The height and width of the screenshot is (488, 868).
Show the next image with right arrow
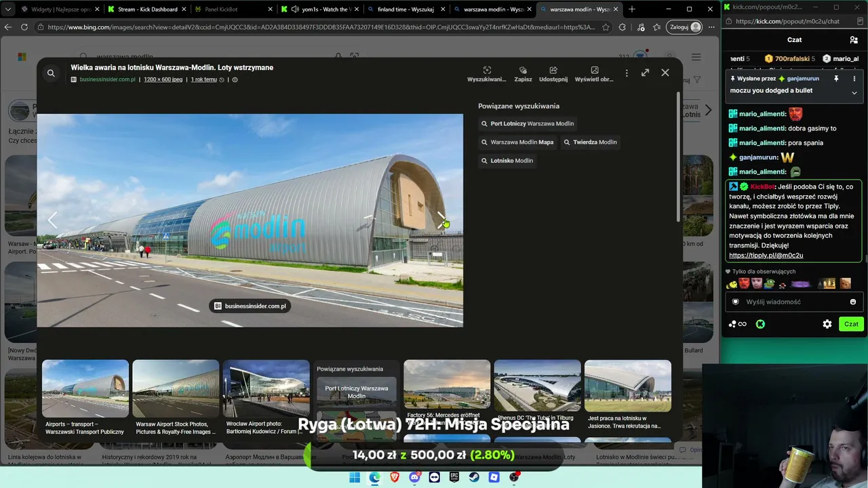click(441, 220)
